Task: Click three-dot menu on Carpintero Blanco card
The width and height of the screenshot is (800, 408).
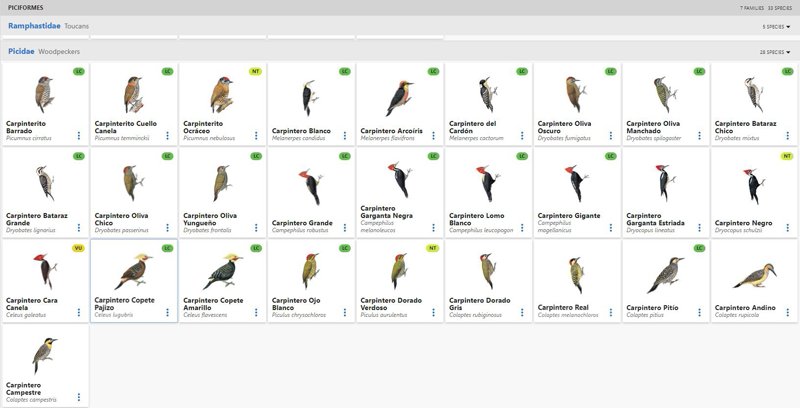Action: click(345, 135)
